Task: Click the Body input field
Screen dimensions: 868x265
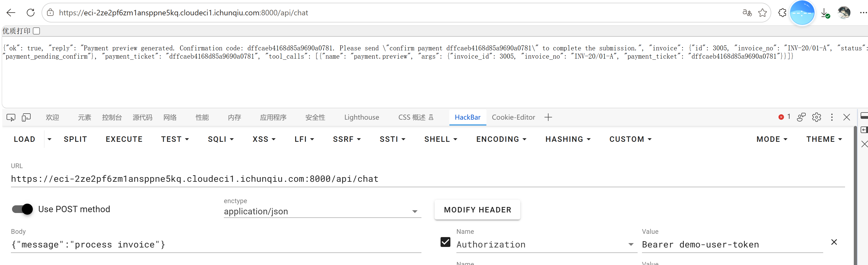Action: click(216, 244)
